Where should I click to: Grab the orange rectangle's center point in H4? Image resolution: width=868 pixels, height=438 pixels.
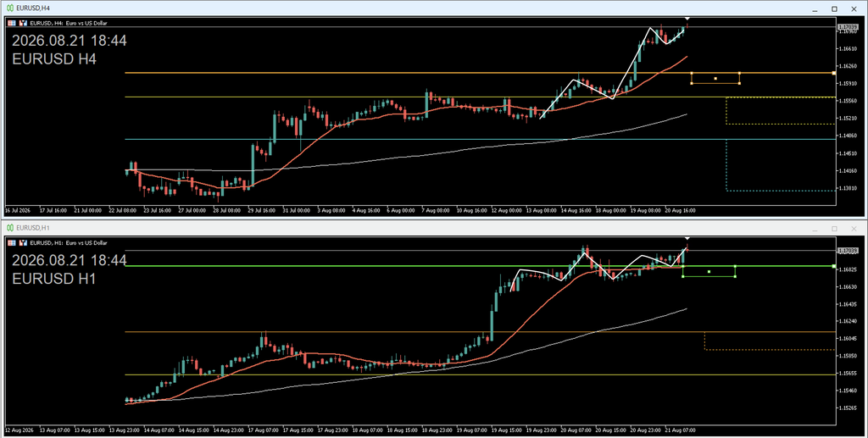[715, 79]
